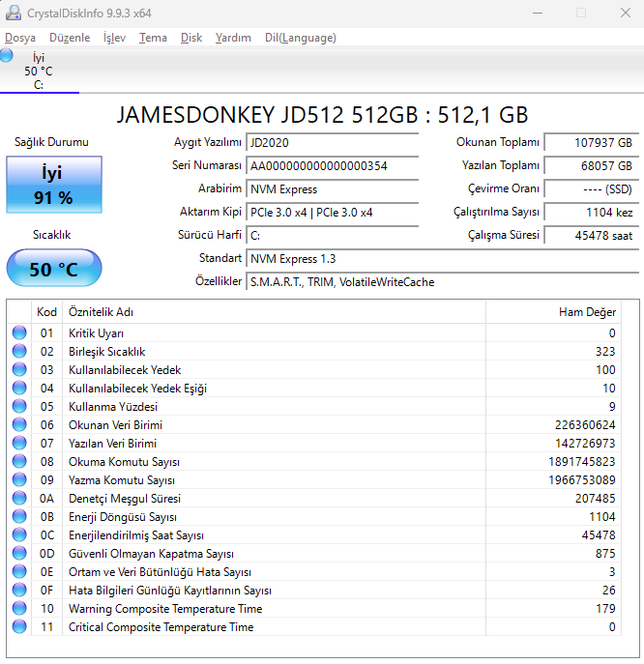The image size is (644, 664).
Task: Click status orb for Kritik Uyarı row
Action: (19, 332)
